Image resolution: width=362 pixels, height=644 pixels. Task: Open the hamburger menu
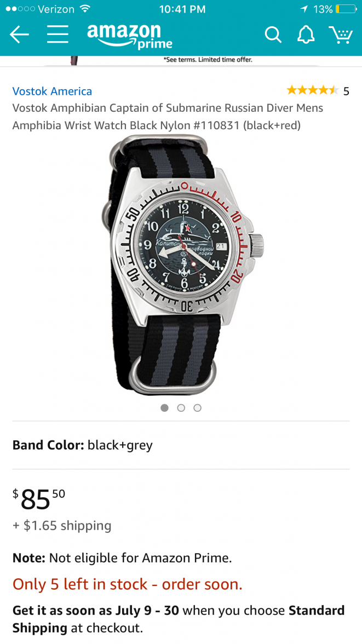point(58,34)
